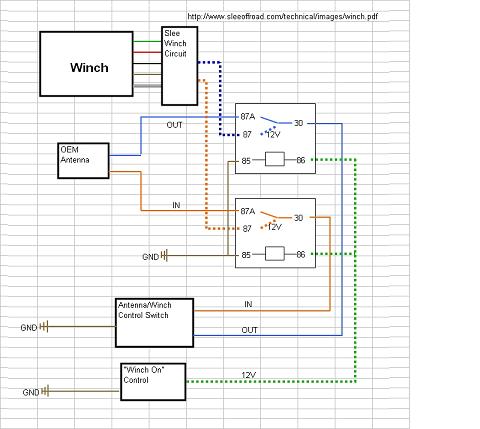Viewport: 480px width, 429px height.
Task: Click the 87A terminal on the orange-wired relay
Action: [248, 211]
